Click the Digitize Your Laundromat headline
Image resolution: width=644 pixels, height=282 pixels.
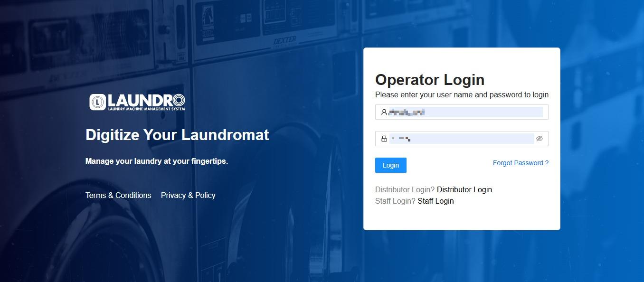click(x=177, y=135)
